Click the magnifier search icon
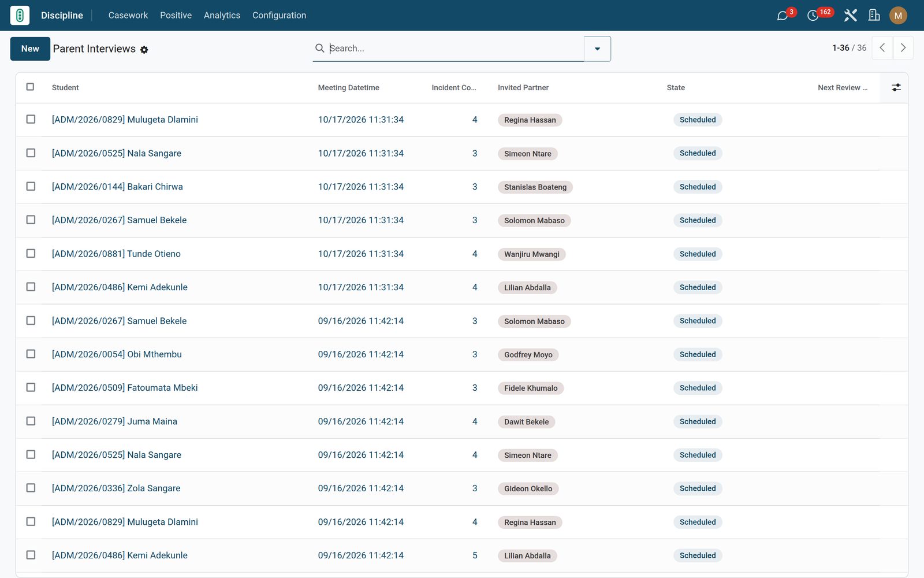The height and width of the screenshot is (578, 924). [319, 48]
